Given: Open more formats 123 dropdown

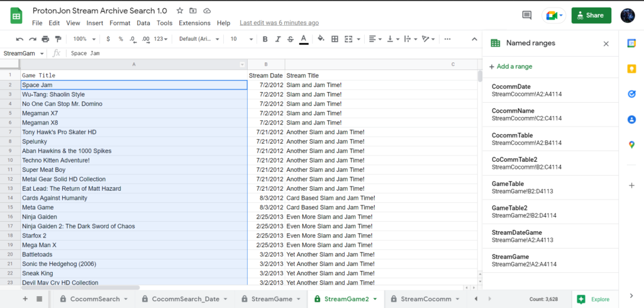Looking at the screenshot, I should [x=160, y=39].
